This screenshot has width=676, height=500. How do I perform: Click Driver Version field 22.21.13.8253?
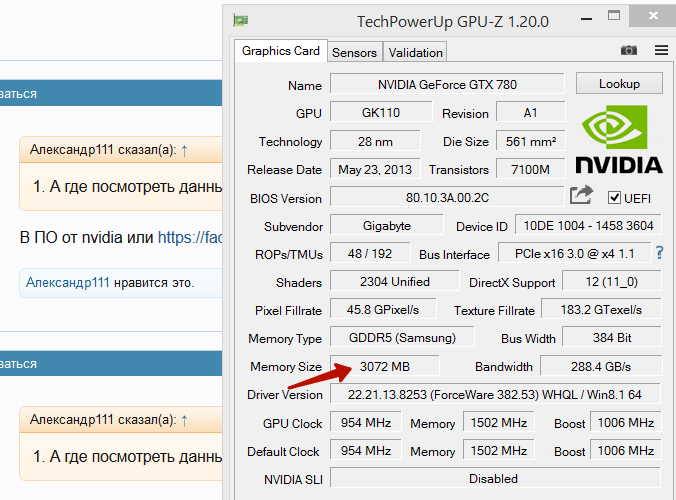(495, 394)
